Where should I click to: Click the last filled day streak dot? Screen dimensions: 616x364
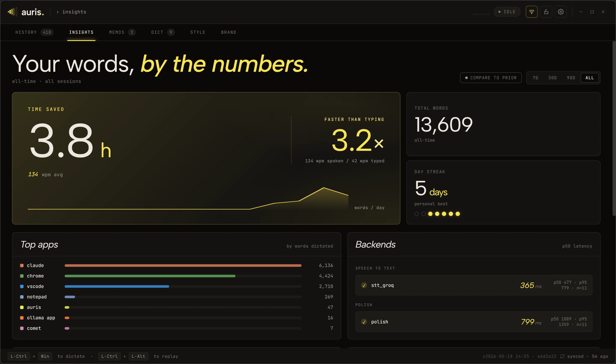458,214
